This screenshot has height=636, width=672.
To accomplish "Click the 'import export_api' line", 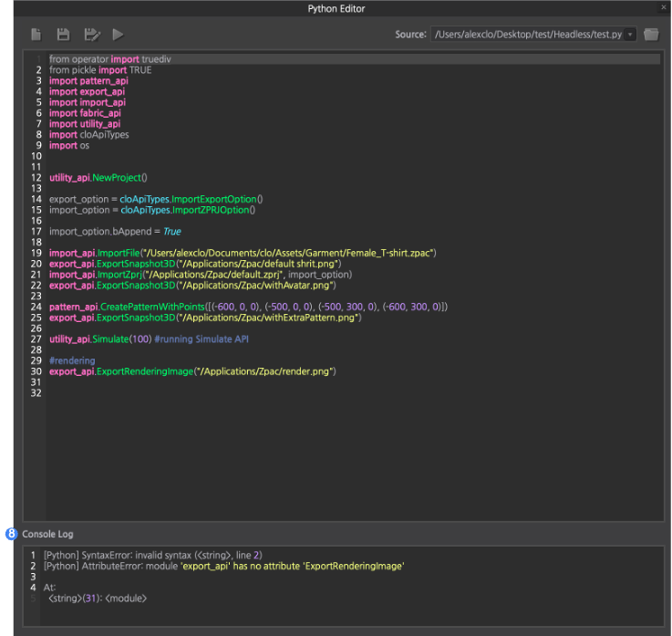I will pos(87,91).
